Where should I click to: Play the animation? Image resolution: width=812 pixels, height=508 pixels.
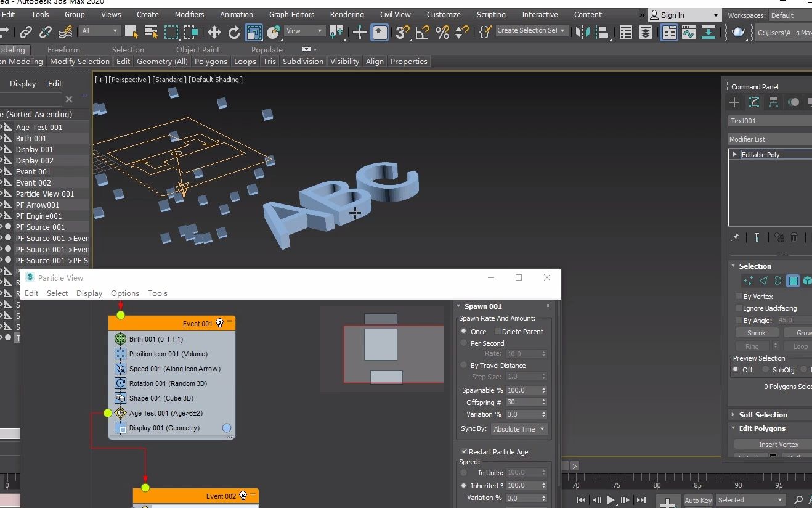(x=610, y=500)
